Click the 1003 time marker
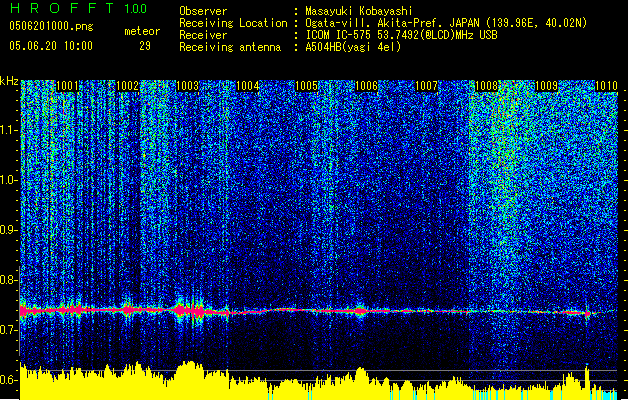This screenshot has height=400, width=629. [187, 86]
